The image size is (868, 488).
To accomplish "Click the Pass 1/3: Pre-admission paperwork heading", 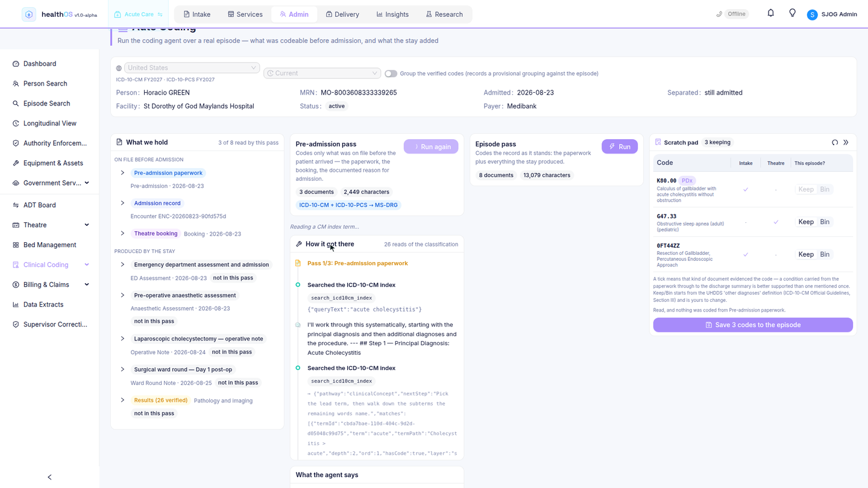I will tap(357, 263).
